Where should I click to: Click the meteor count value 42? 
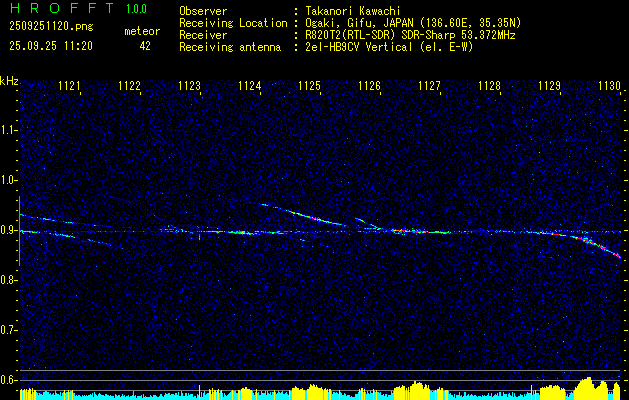[145, 46]
